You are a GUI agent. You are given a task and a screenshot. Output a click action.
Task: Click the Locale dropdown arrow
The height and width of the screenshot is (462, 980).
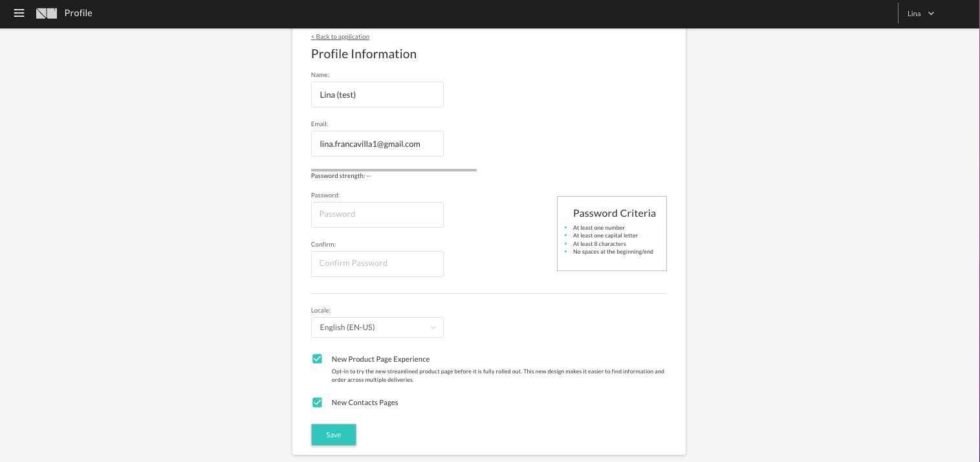click(x=433, y=327)
